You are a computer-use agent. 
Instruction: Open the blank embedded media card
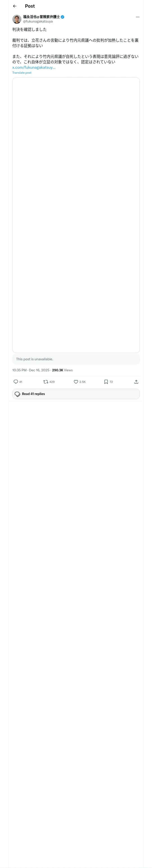click(76, 215)
